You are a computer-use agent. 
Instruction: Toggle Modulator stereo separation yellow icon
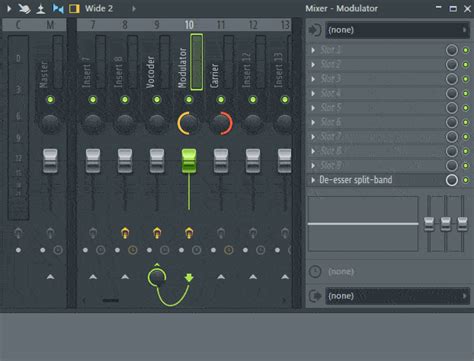pyautogui.click(x=189, y=233)
